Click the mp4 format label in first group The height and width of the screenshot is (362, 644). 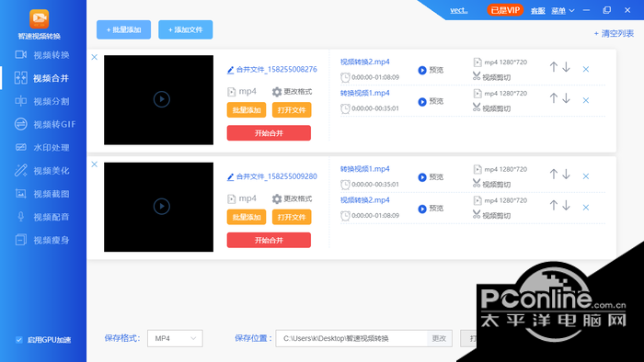[x=242, y=92]
